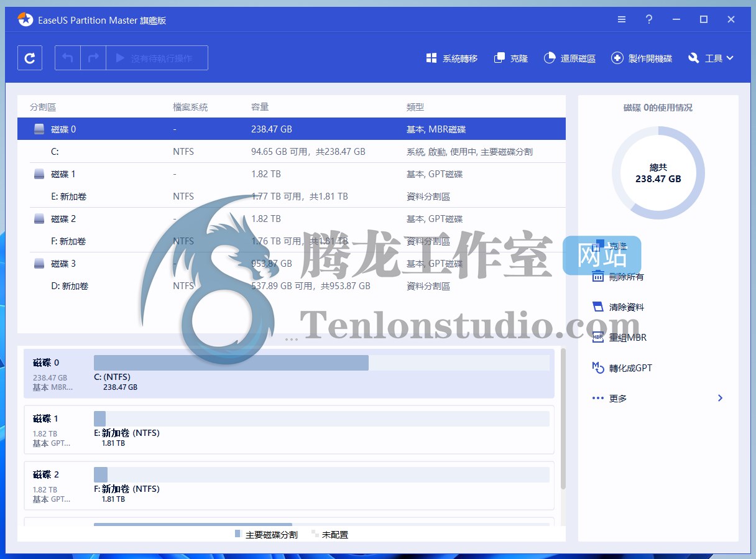Viewport: 756px width, 559px height.
Task: Click the disk icon beside 磁碟 0
Action: 39,129
